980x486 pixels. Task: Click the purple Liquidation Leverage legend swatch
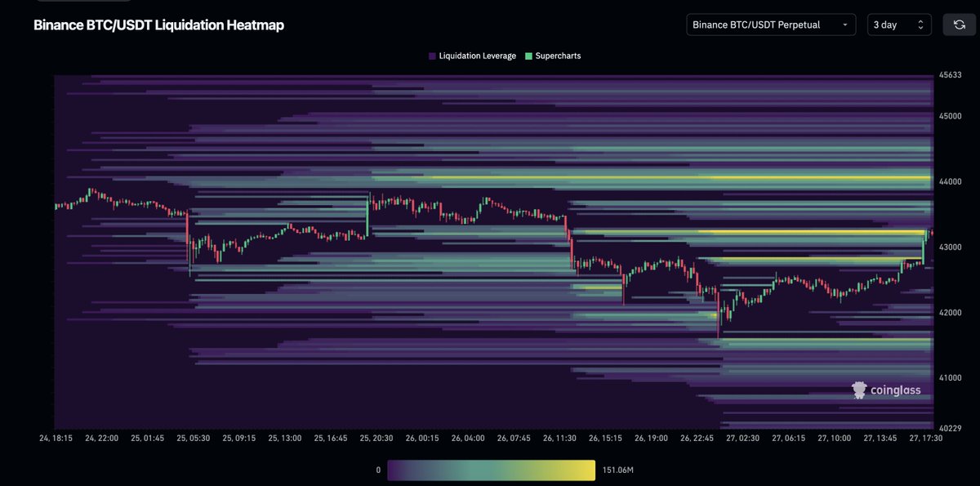[x=432, y=56]
